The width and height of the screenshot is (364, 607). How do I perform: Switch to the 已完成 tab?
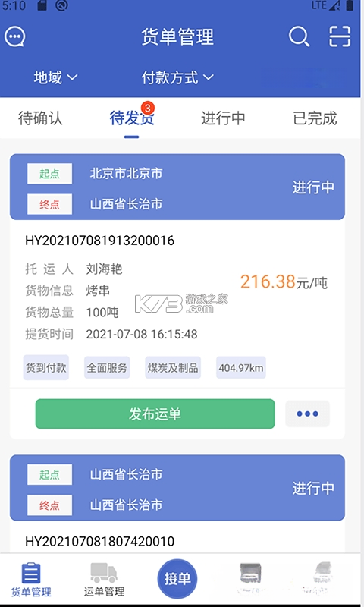315,118
